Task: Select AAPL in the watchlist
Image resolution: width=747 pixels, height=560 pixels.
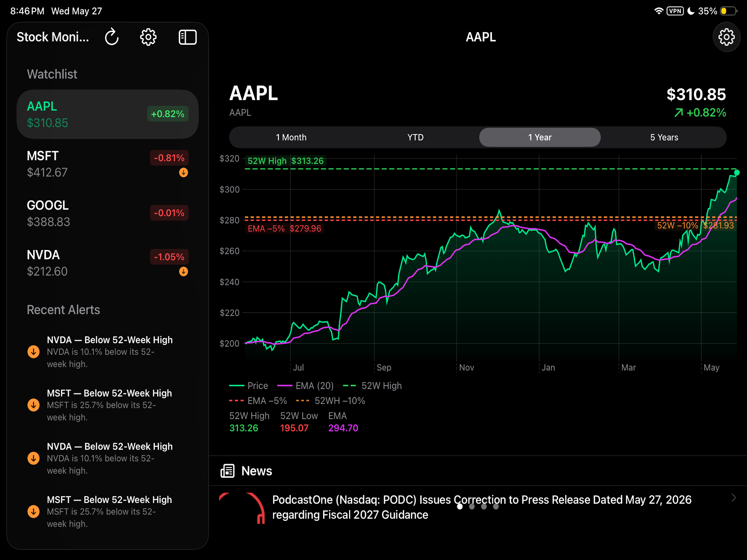Action: coord(107,114)
